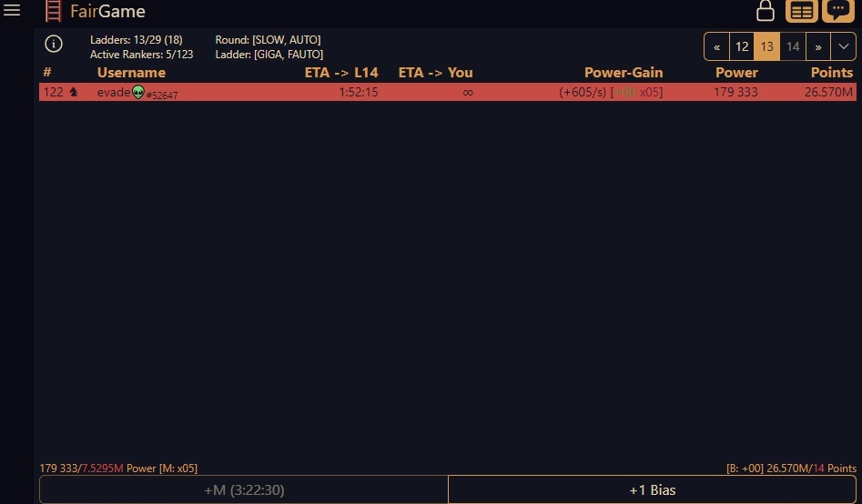Open the ladder table view icon
The height and width of the screenshot is (504, 862).
click(x=802, y=11)
